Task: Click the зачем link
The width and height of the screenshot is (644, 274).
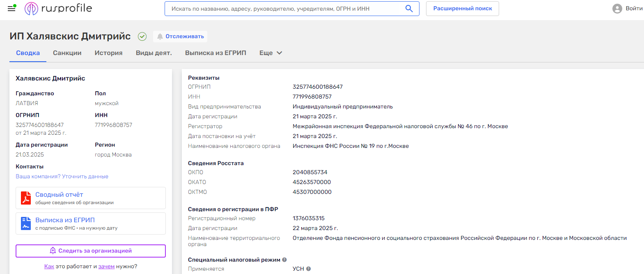Action: click(106, 266)
